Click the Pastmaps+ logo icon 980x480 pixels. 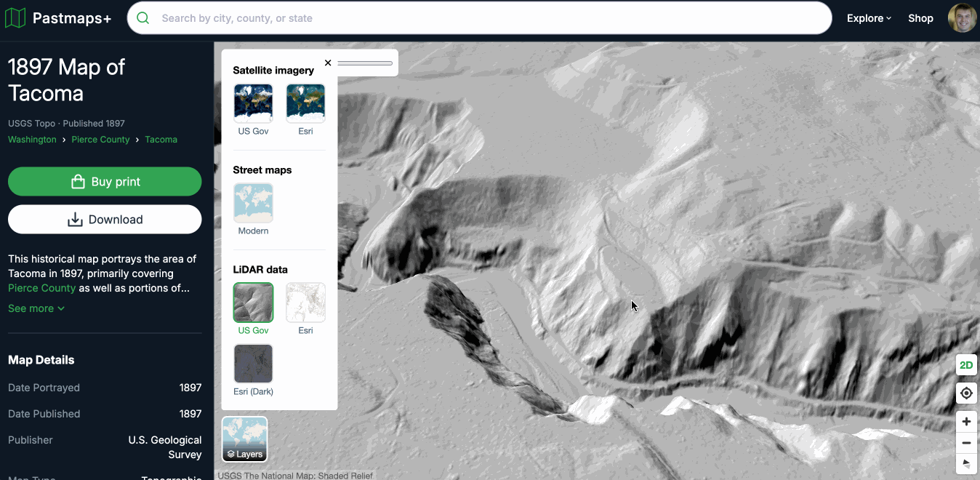pyautogui.click(x=15, y=18)
